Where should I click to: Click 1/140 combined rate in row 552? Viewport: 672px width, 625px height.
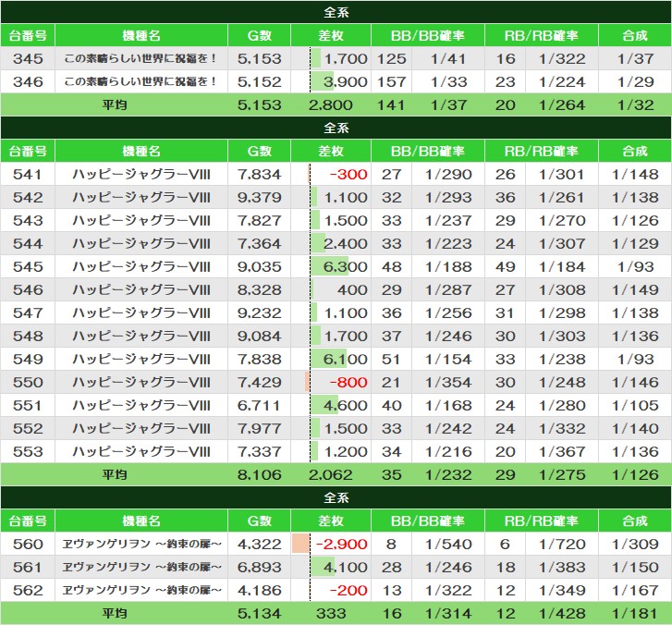click(x=635, y=429)
